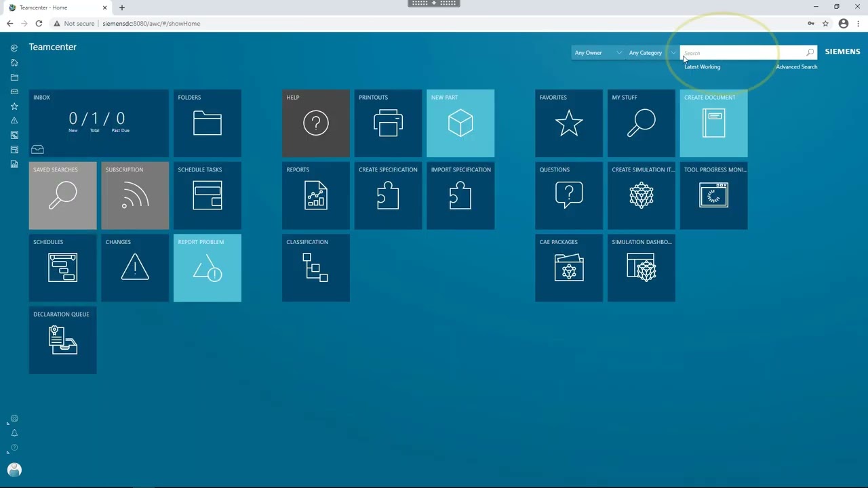Open the Declaration Queue tile

63,340
